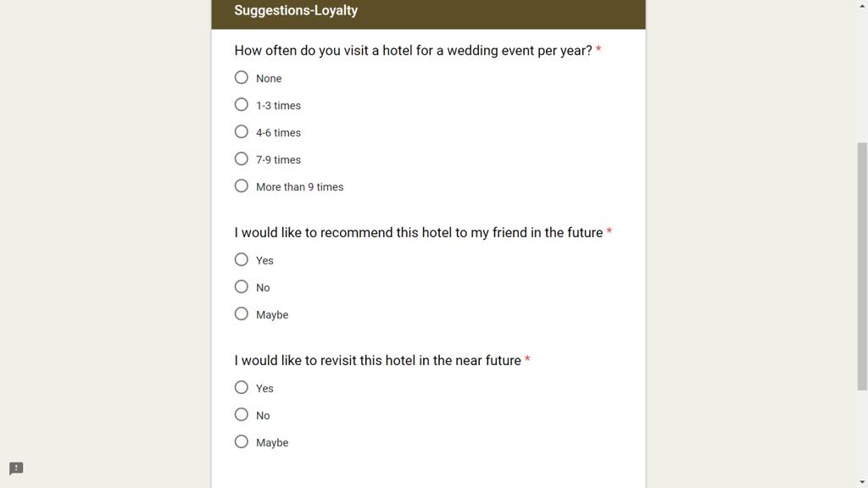Viewport: 868px width, 488px height.
Task: Pick Maybe for revisiting in near future
Action: click(x=242, y=441)
